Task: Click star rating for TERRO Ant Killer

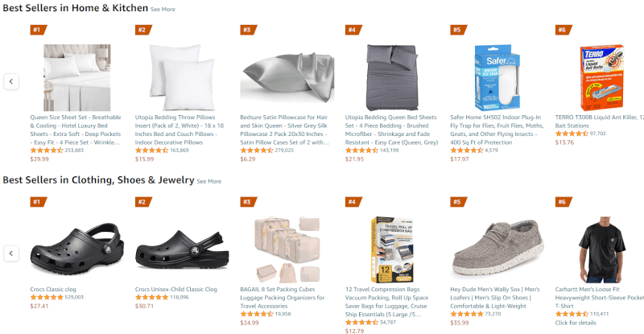Action: (x=572, y=134)
